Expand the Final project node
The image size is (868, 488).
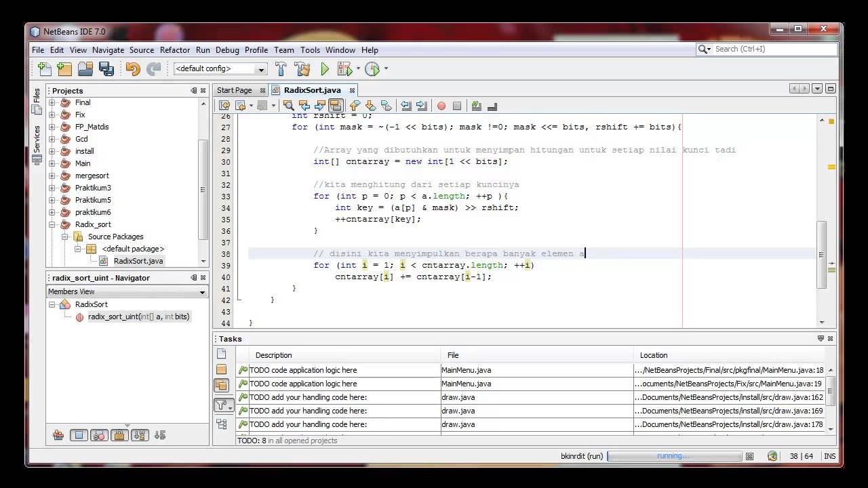52,102
